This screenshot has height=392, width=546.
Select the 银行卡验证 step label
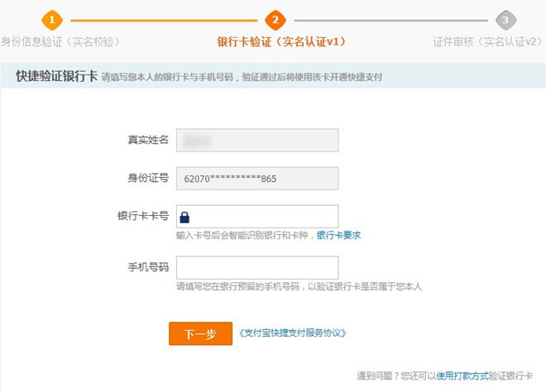280,41
